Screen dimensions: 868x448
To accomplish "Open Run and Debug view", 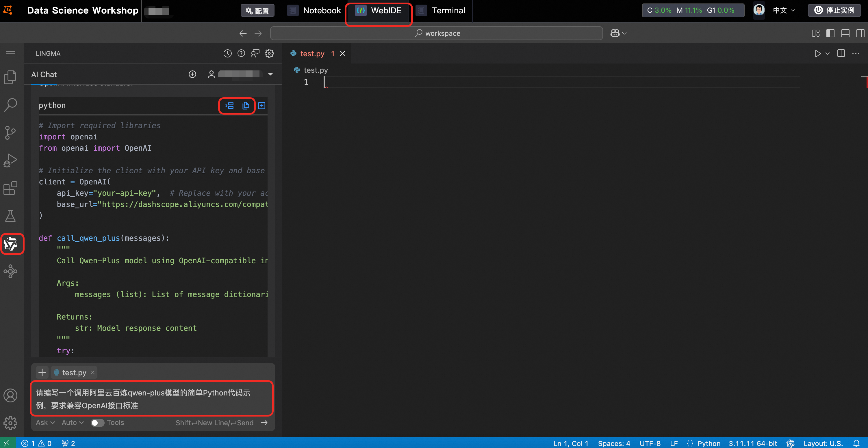I will click(10, 160).
